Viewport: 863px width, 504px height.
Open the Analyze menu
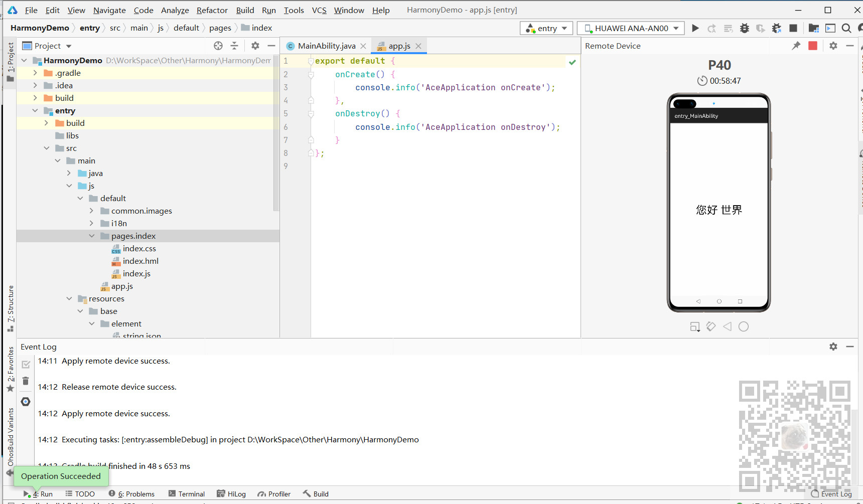[175, 10]
